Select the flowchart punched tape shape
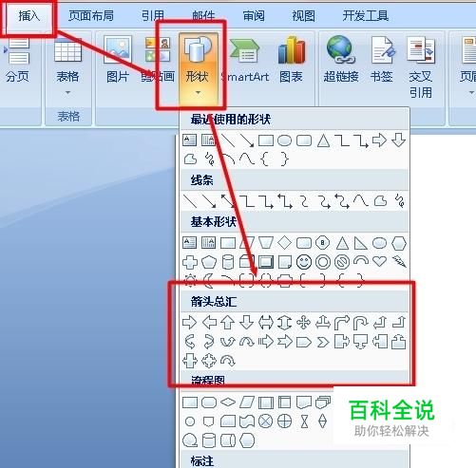This screenshot has height=468, width=476. (247, 421)
